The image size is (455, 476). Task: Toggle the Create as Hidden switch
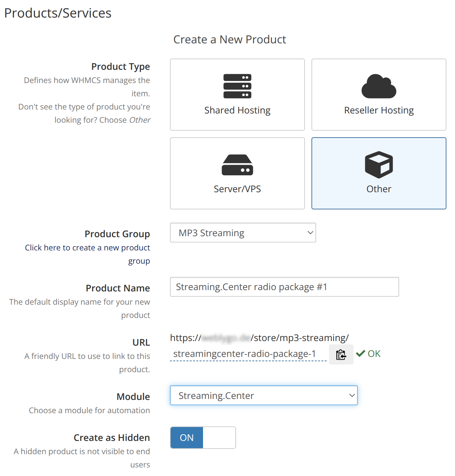pyautogui.click(x=203, y=438)
